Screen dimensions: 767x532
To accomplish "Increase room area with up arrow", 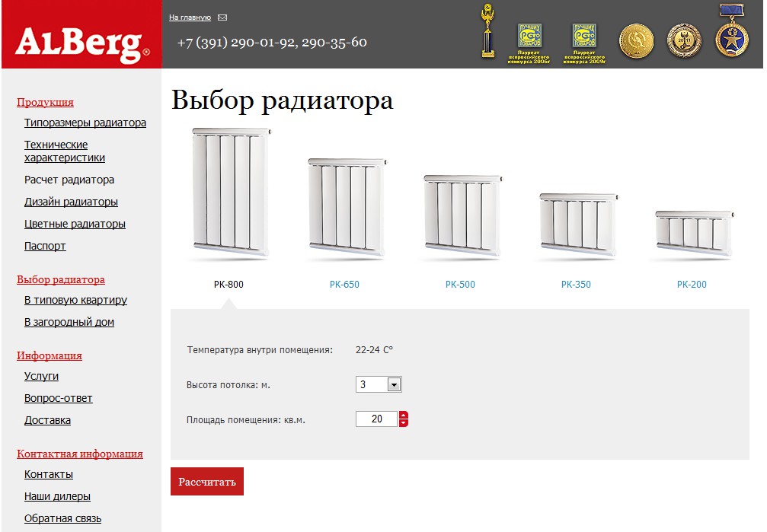I will point(404,415).
